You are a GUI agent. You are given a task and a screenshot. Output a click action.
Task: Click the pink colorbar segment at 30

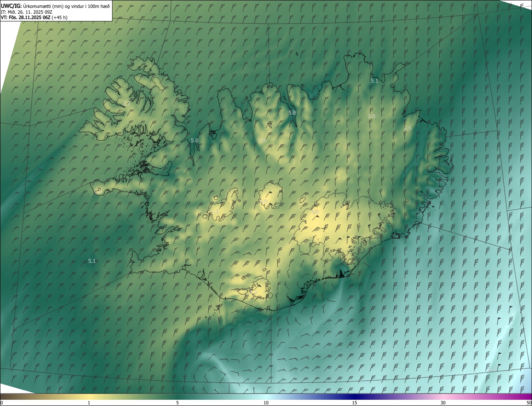click(x=443, y=396)
